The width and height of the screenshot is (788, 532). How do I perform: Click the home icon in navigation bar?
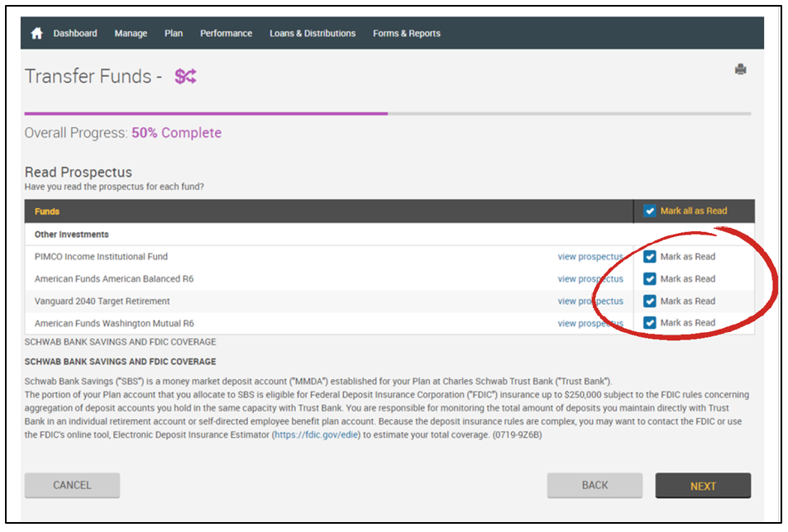click(x=36, y=34)
